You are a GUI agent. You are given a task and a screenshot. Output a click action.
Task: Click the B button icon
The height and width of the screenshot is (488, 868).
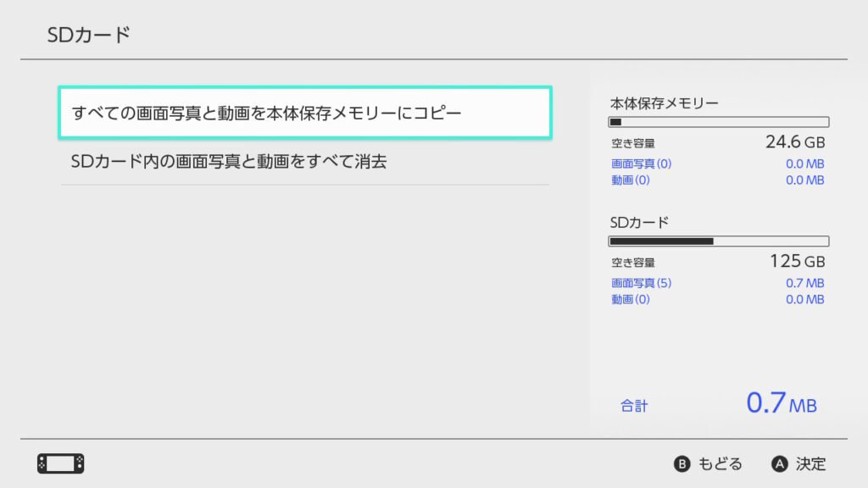point(682,463)
